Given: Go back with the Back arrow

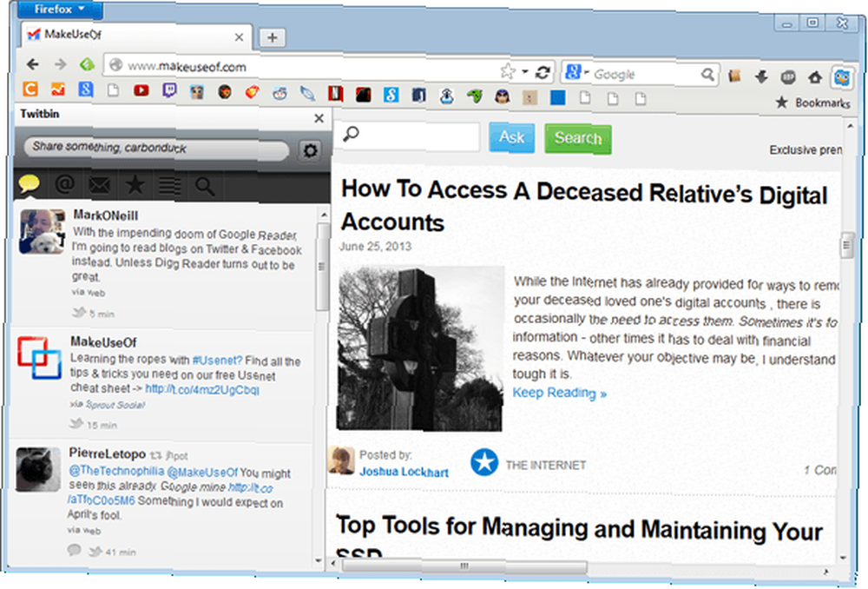Looking at the screenshot, I should point(33,64).
